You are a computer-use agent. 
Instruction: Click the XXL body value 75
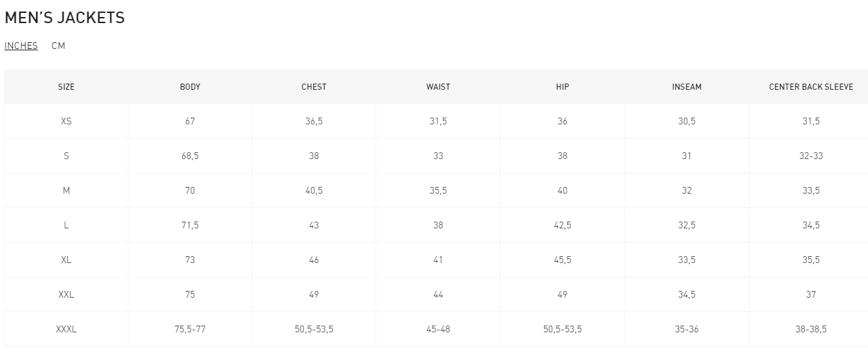(190, 295)
